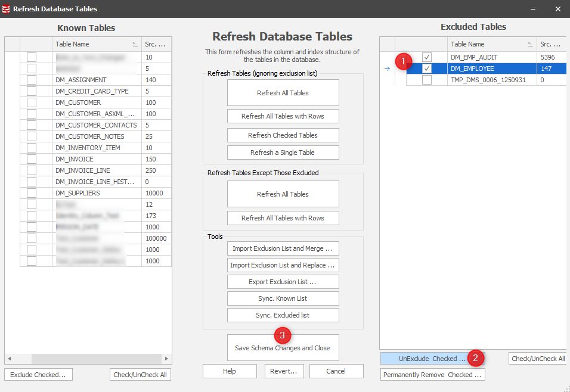This screenshot has height=392, width=570.
Task: Enable the DM_SUPPLIERS row checkbox
Action: click(32, 193)
